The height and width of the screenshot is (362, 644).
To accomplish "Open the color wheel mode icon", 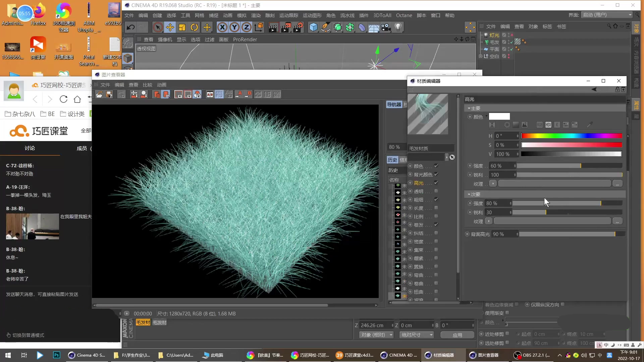I will 507,125.
